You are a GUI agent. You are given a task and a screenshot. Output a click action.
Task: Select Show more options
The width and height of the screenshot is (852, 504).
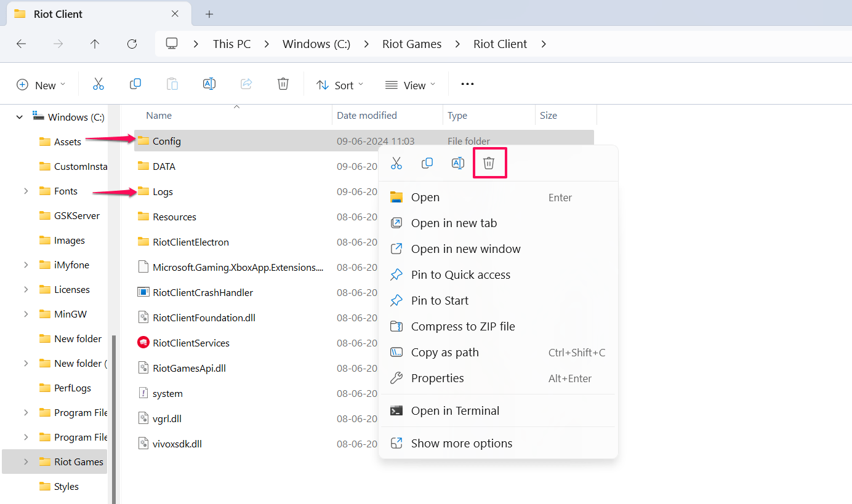tap(498, 444)
